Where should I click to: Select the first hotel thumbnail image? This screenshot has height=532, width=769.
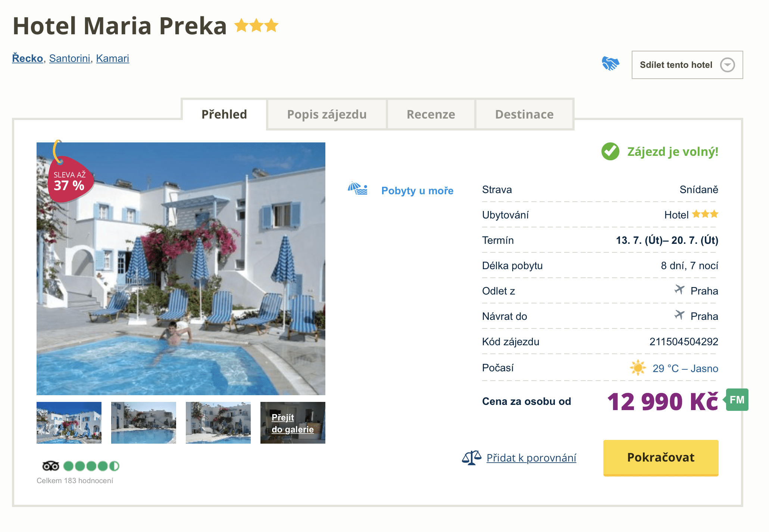click(69, 423)
